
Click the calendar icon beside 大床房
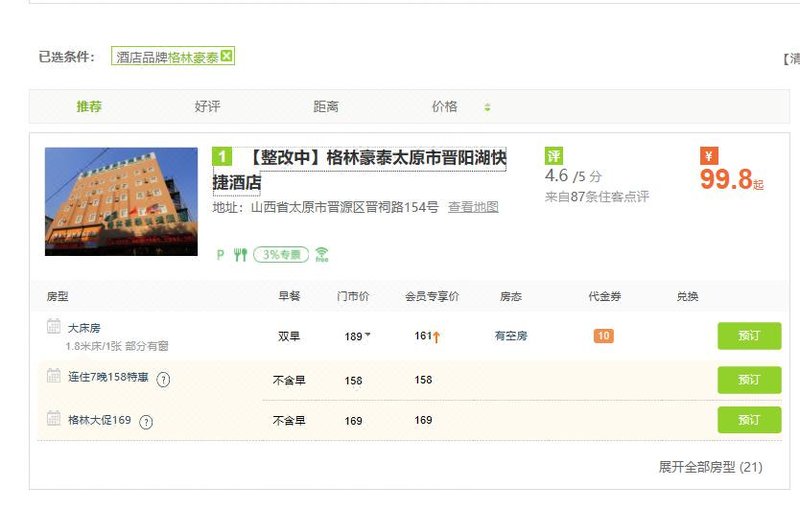point(54,327)
